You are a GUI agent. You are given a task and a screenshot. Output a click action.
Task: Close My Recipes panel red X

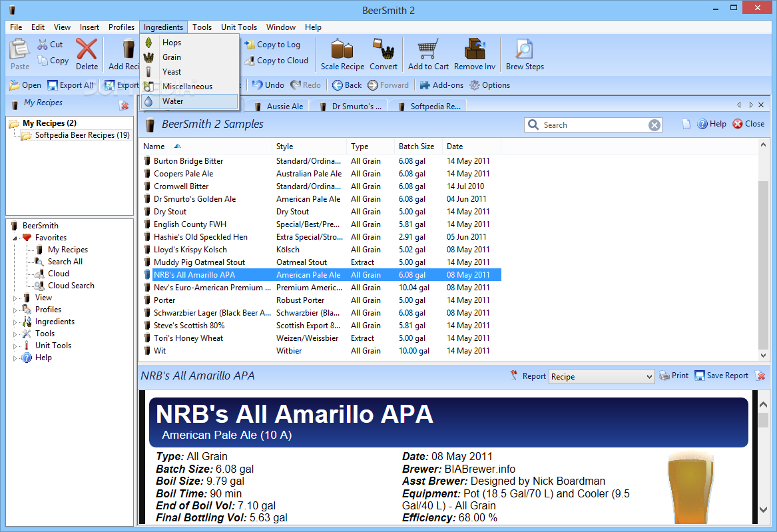point(124,105)
